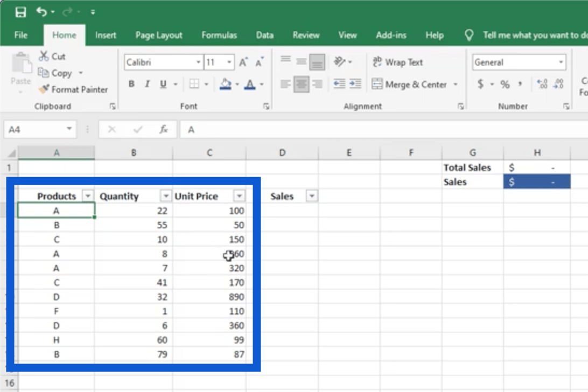Toggle Bottom Align icon
Viewport: 588px width, 392px height.
coord(317,62)
